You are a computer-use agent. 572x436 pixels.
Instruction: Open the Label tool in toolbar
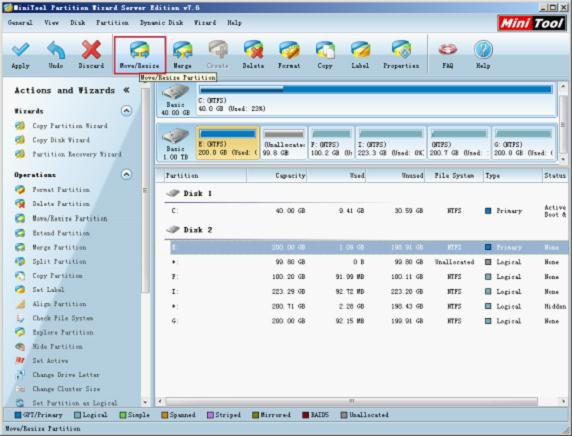(360, 55)
